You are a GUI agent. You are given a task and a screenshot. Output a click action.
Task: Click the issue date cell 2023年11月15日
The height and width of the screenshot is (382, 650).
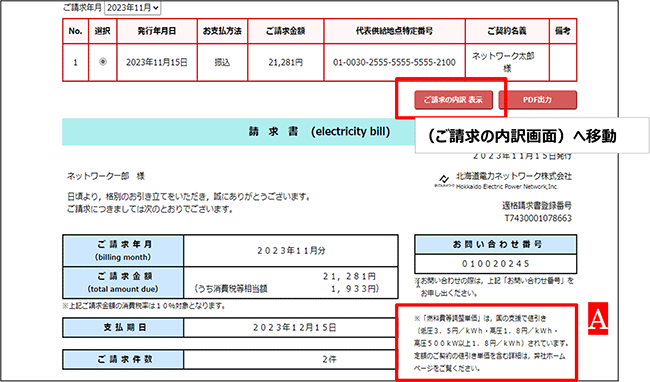point(157,62)
